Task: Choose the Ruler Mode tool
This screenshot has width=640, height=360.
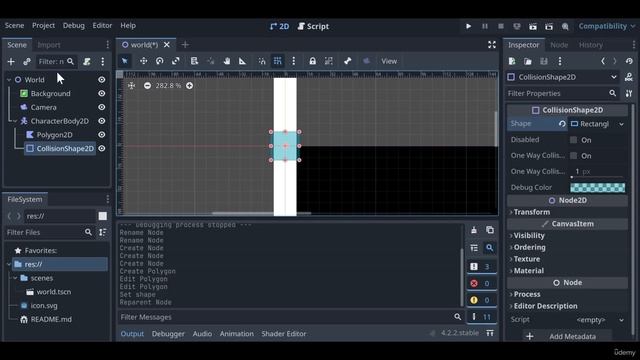Action: click(x=242, y=61)
